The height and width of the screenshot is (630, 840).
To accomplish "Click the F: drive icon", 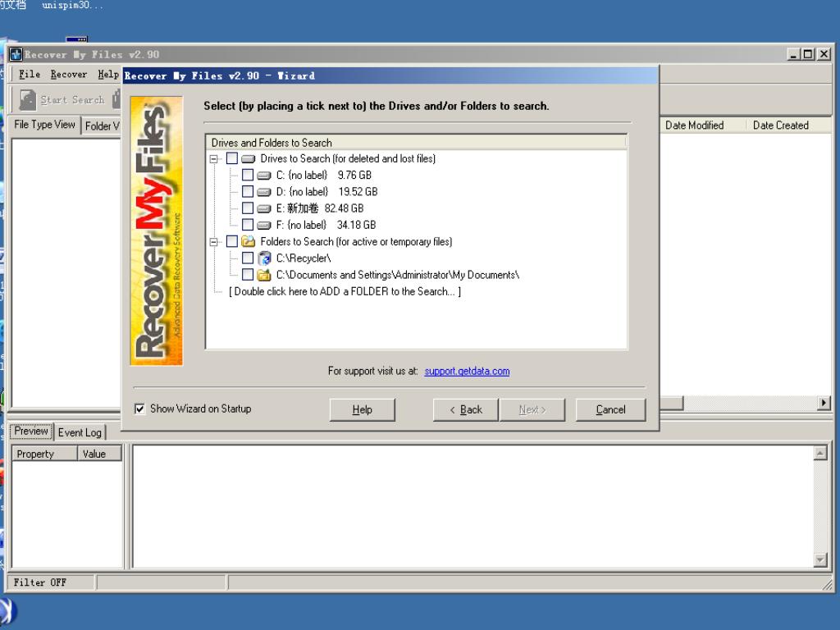I will [264, 225].
